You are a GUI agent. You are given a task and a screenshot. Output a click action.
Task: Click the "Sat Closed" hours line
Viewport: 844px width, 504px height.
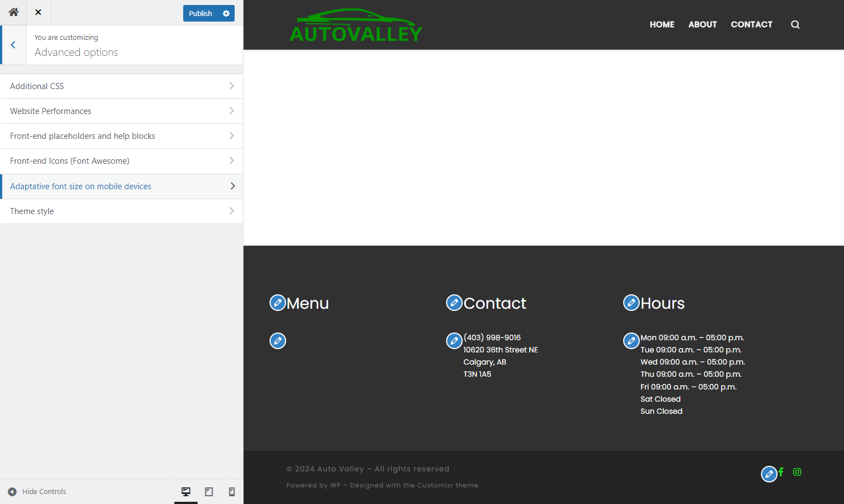click(660, 399)
